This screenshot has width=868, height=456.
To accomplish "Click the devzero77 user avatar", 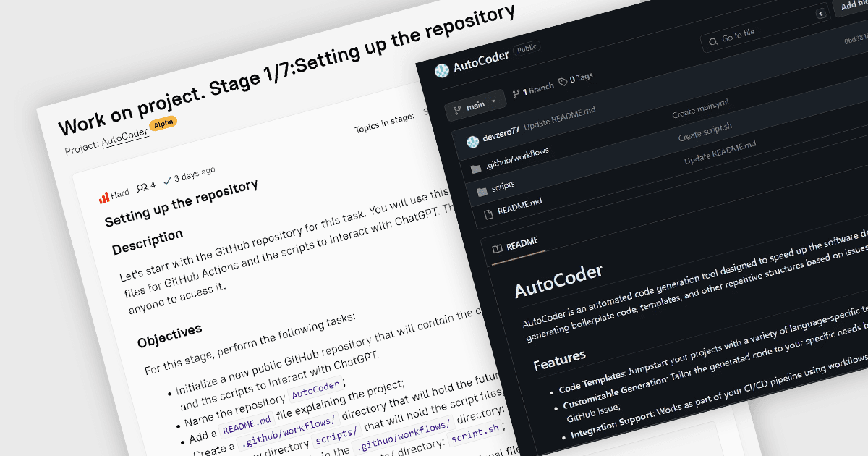I will coord(472,141).
